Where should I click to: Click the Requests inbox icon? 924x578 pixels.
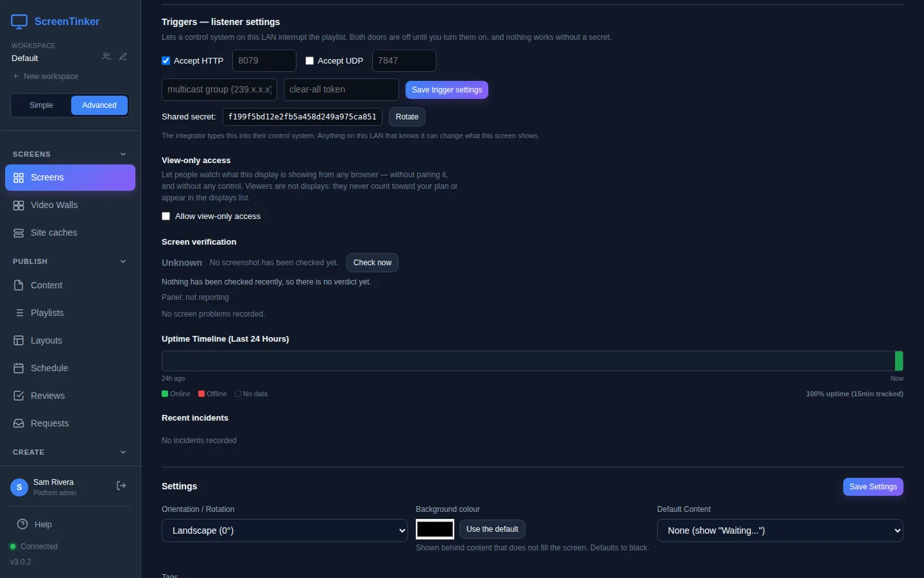click(19, 423)
